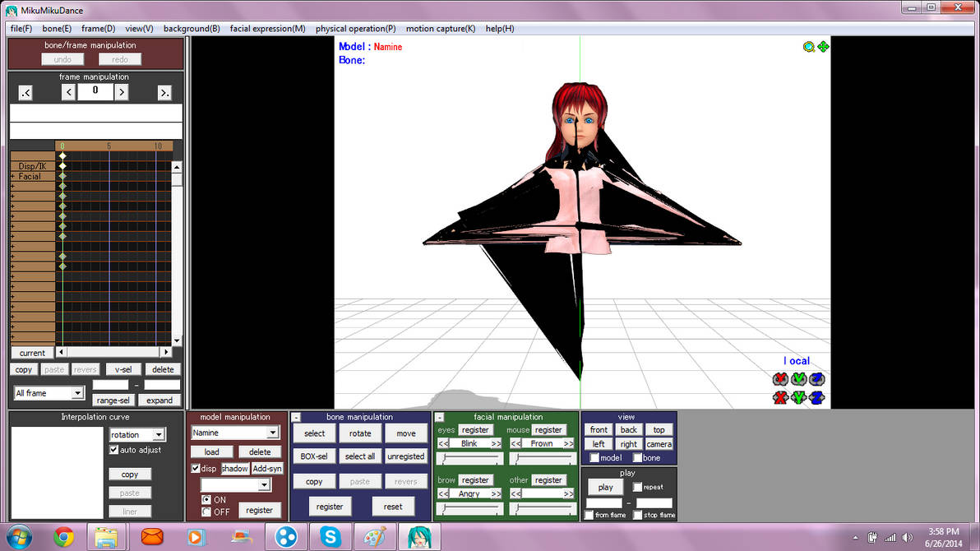Click the red X rotation axis icon

tap(780, 379)
